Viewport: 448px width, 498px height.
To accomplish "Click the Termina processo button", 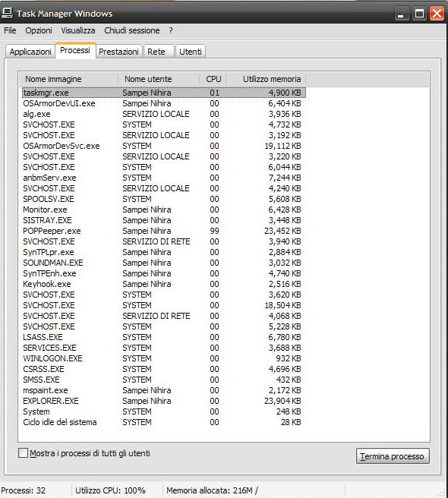I will pyautogui.click(x=393, y=456).
